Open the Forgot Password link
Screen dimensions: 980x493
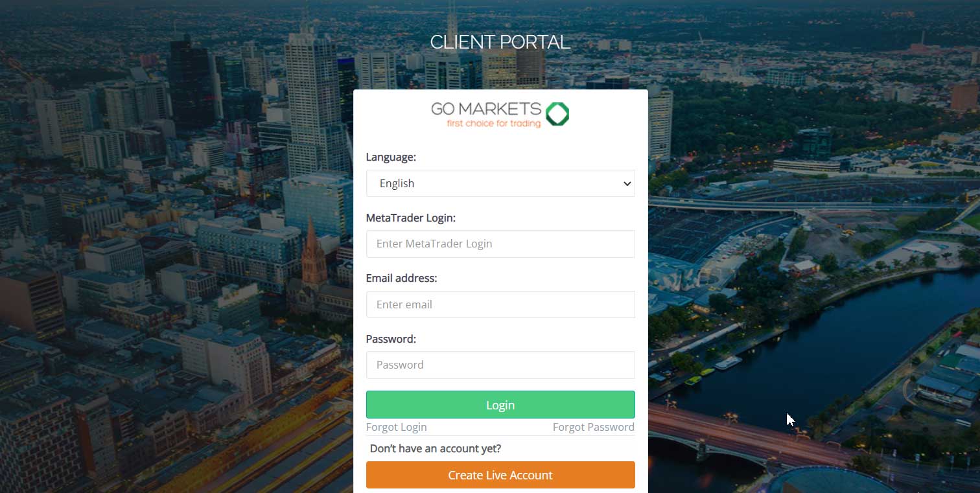(594, 427)
